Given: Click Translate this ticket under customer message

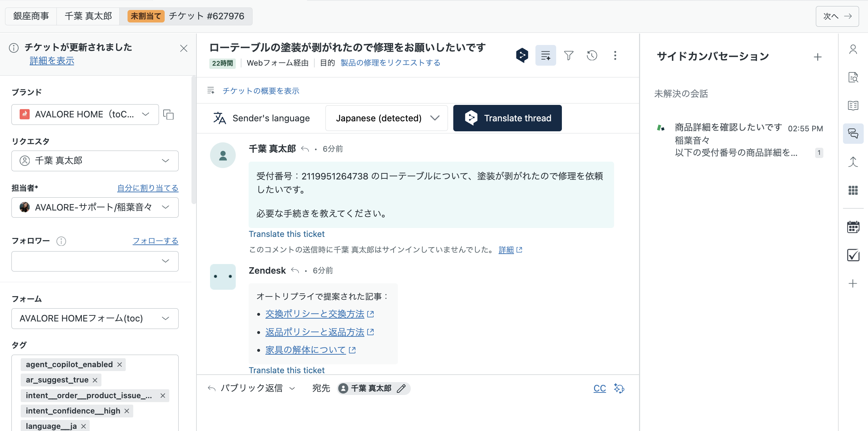Looking at the screenshot, I should [x=286, y=234].
